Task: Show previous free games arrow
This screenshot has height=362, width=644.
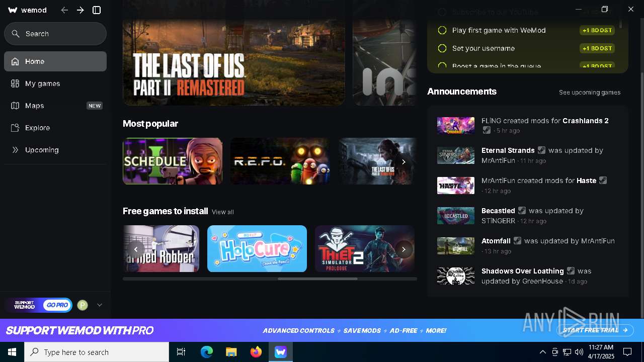Action: pos(135,249)
